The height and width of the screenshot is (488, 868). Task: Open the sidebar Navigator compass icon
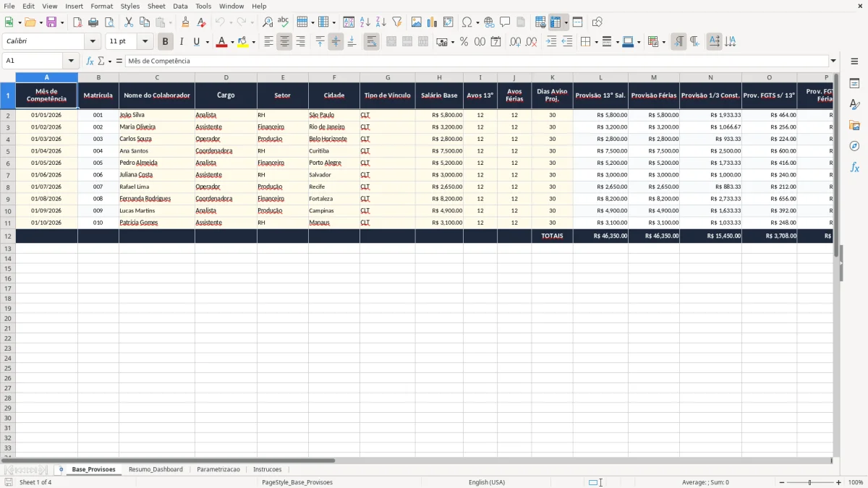coord(854,147)
